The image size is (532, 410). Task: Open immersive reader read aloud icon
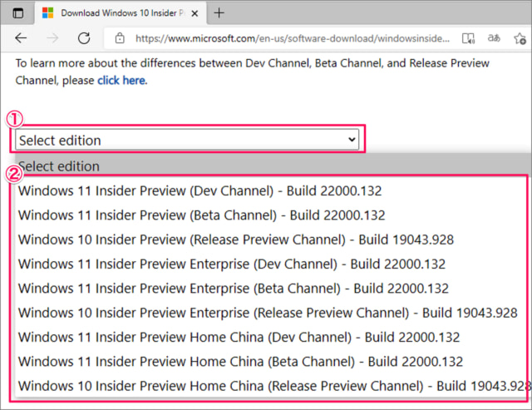[x=468, y=38]
